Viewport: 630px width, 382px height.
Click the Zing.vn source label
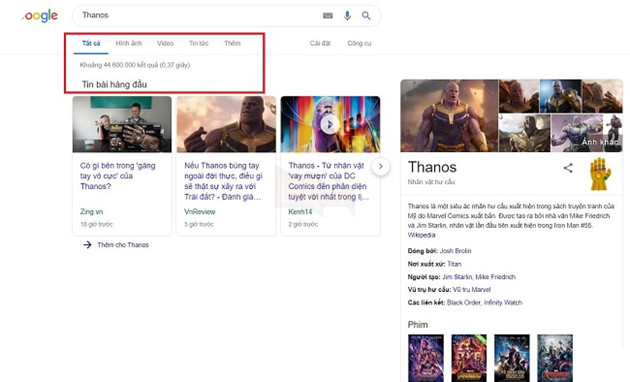(92, 212)
